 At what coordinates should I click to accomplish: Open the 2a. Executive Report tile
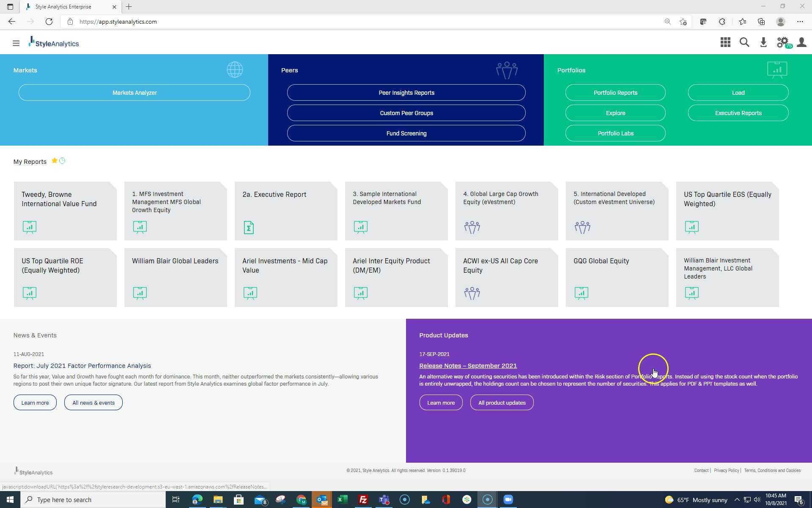286,211
